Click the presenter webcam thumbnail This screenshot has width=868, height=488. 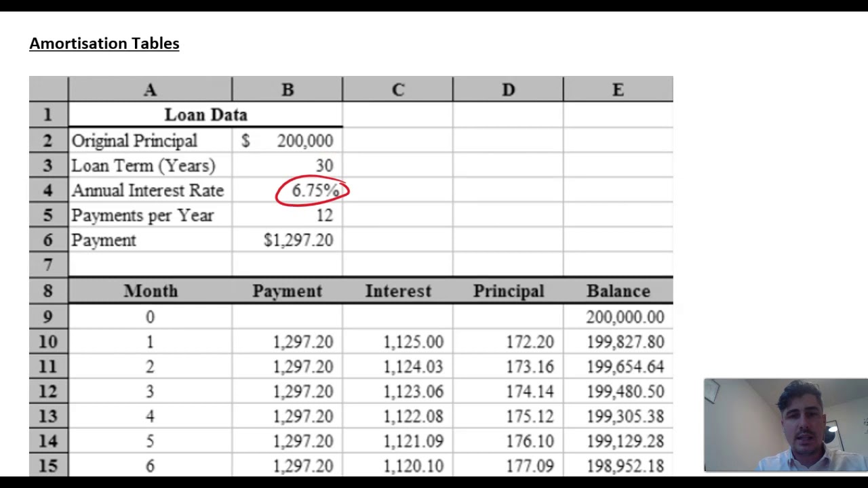pyautogui.click(x=786, y=425)
